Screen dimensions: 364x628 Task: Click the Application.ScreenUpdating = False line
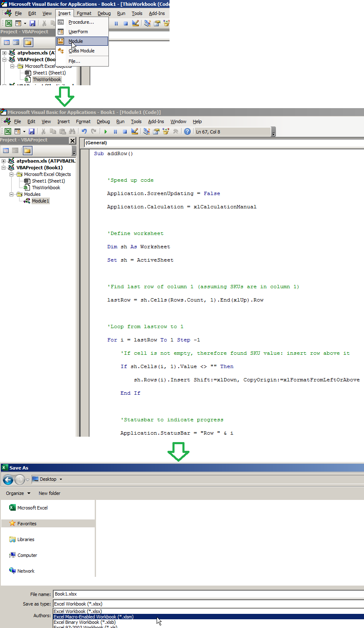(164, 193)
